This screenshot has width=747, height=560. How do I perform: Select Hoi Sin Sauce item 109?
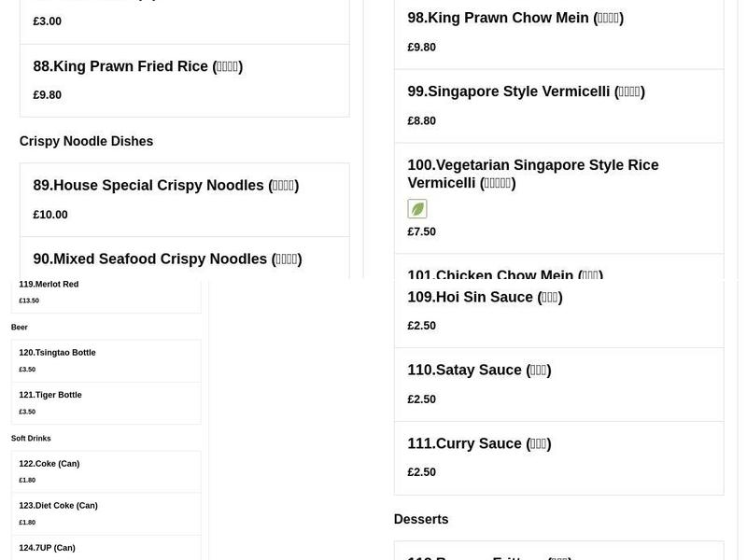[484, 297]
